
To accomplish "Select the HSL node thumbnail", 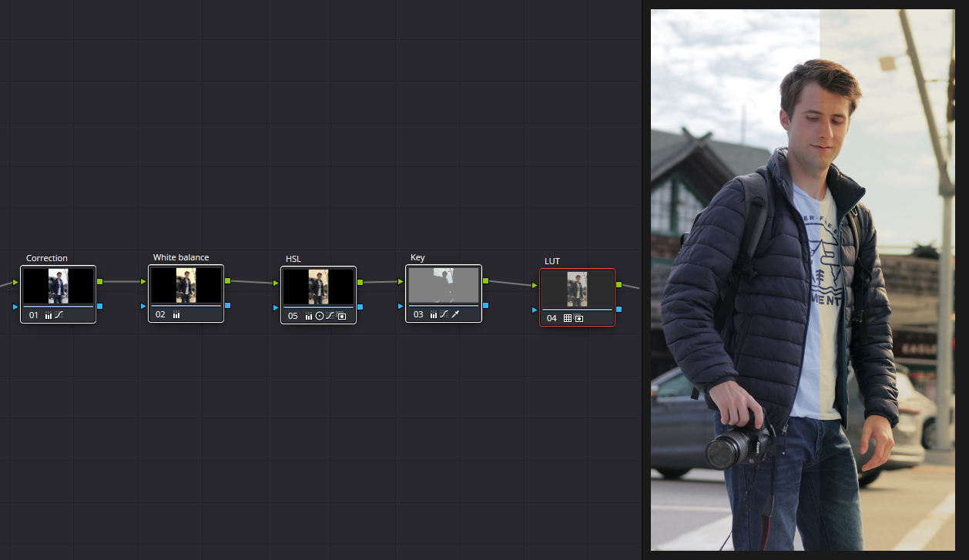I will pos(318,287).
